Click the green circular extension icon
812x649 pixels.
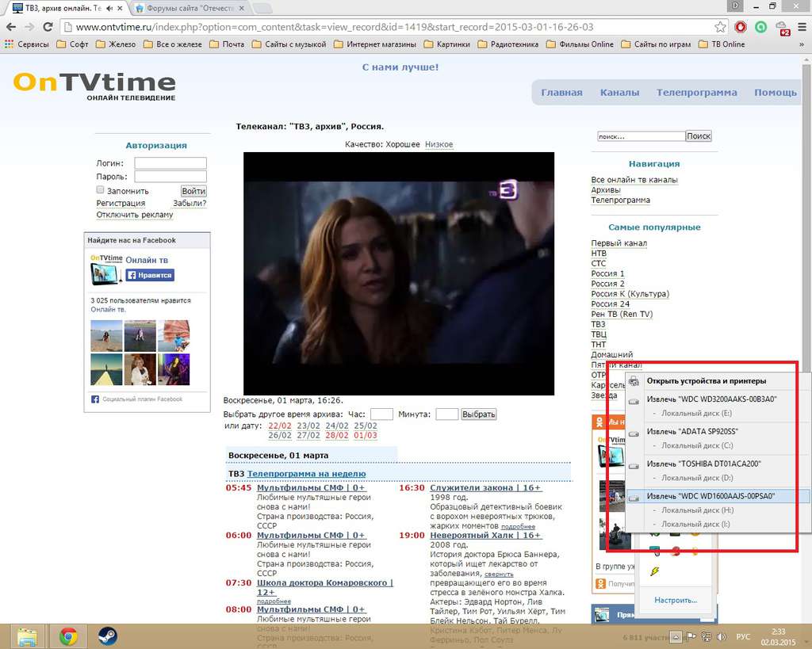tap(760, 27)
